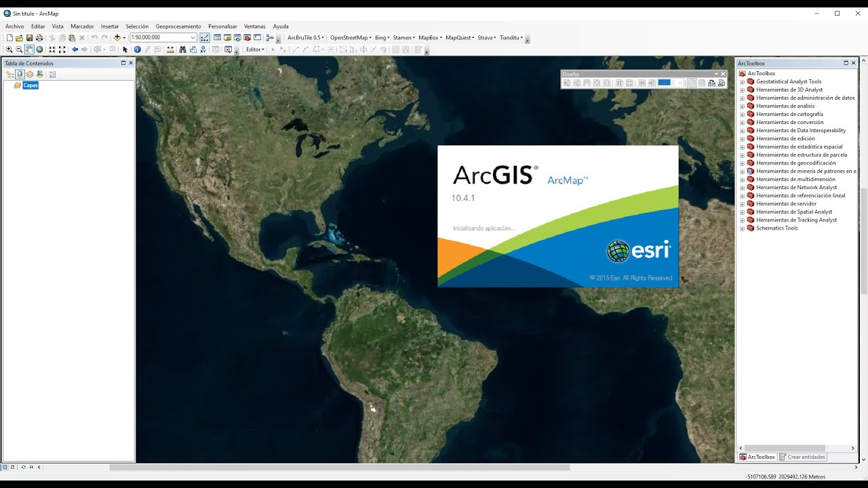Open the ArcBruTile 0.5 dropdown menu
The height and width of the screenshot is (488, 868).
click(x=306, y=38)
